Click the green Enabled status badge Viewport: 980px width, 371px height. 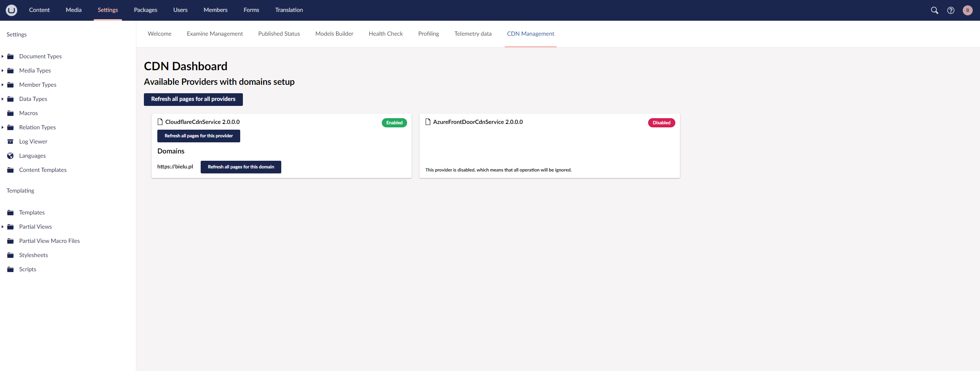point(394,123)
